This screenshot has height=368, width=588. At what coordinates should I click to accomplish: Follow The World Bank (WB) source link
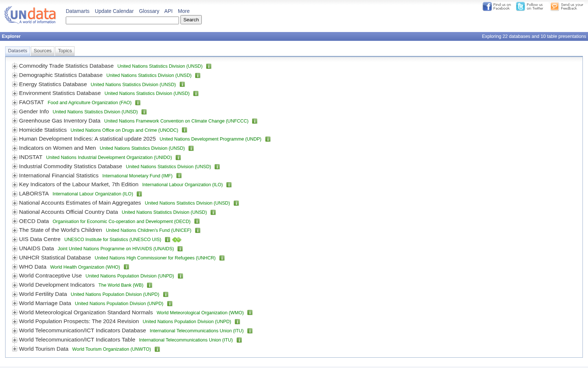click(x=121, y=285)
